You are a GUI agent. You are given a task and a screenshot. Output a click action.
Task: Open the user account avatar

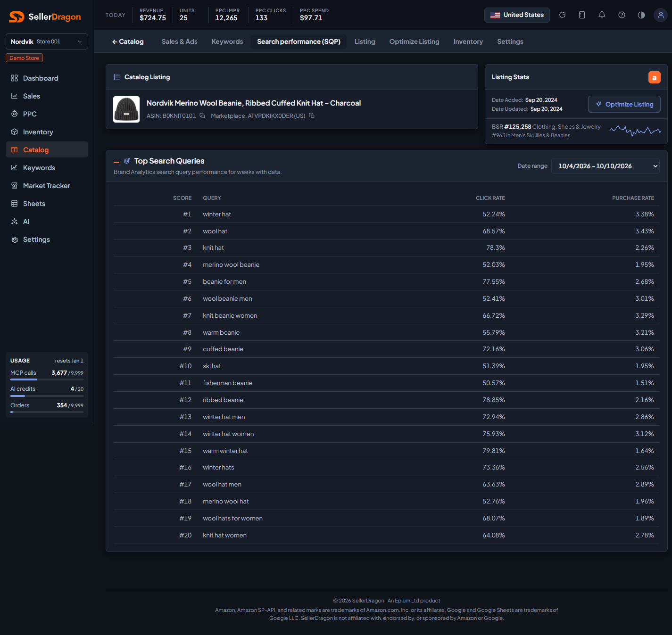click(661, 15)
